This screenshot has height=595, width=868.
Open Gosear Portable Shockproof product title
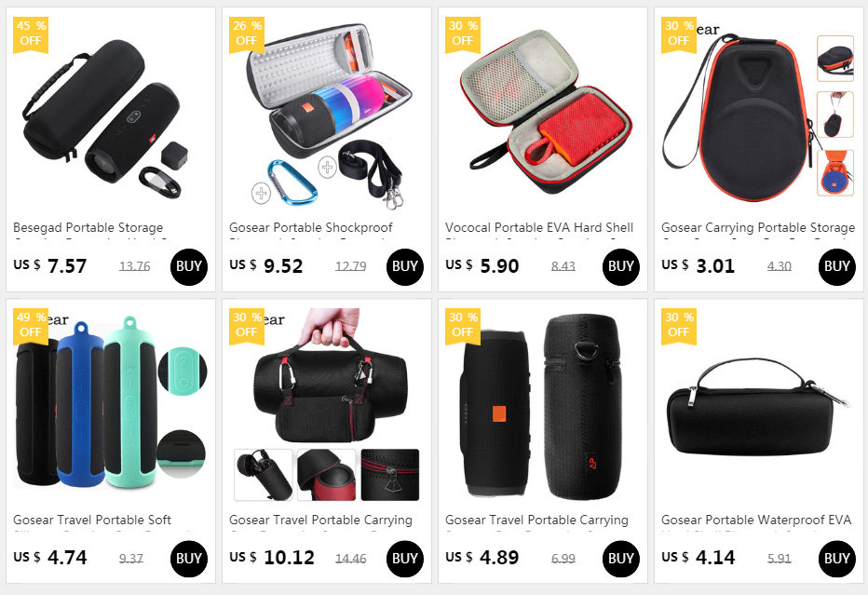coord(310,227)
